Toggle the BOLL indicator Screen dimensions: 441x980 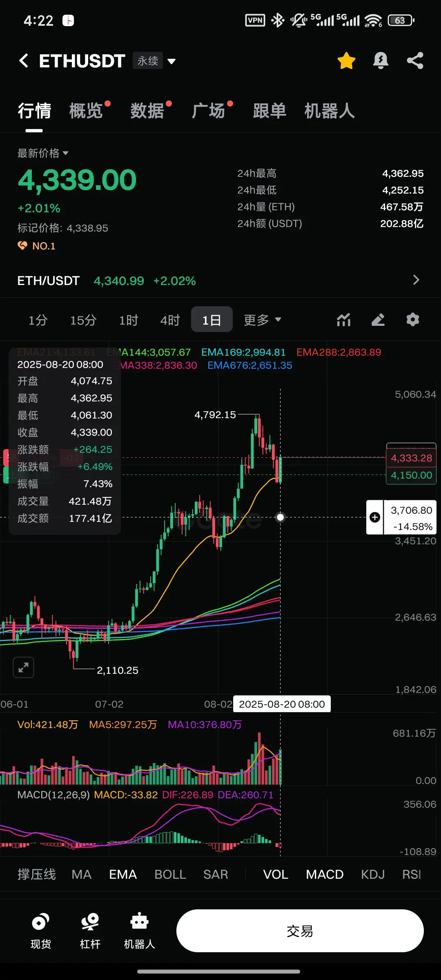pos(170,874)
